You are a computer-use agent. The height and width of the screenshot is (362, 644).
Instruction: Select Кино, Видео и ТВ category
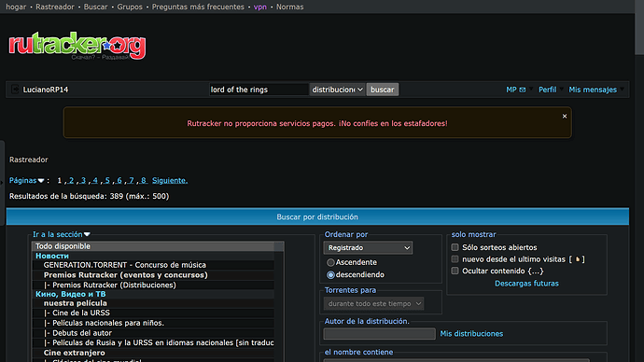[x=153, y=294]
